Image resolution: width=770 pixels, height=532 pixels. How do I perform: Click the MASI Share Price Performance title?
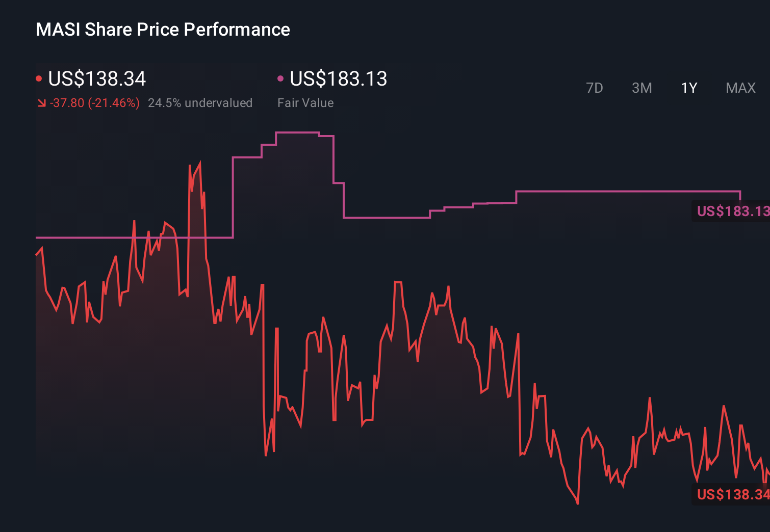point(162,30)
